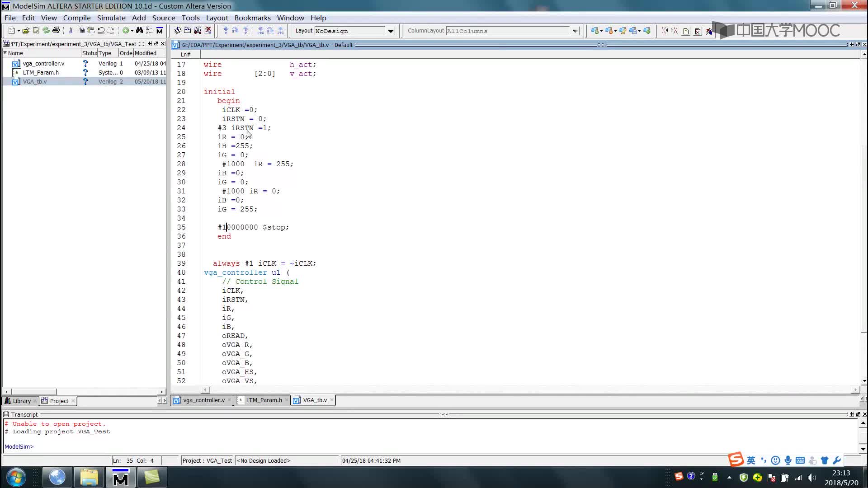868x488 pixels.
Task: Click the status question mark for VGA_tb.v
Action: point(85,82)
